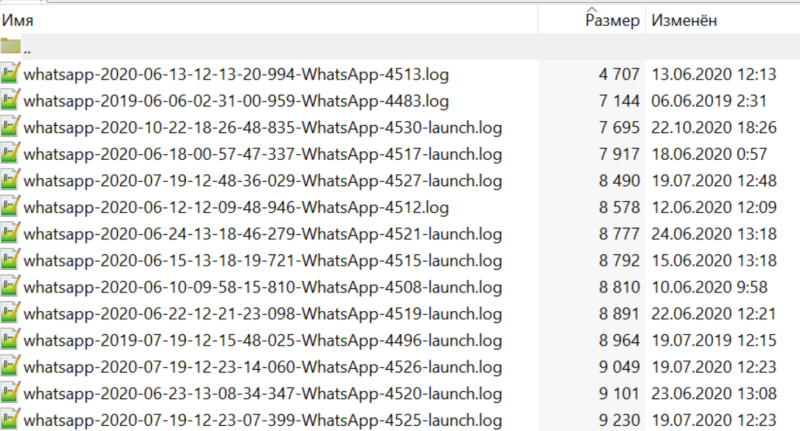The height and width of the screenshot is (431, 800).
Task: Select file name whatsapp-2020-06-18-00-57-47-337-WhatsApp-4517-launch.log
Action: [x=263, y=154]
